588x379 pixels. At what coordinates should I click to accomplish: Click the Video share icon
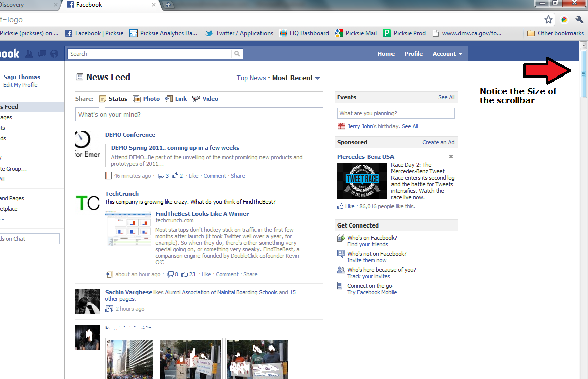point(196,99)
